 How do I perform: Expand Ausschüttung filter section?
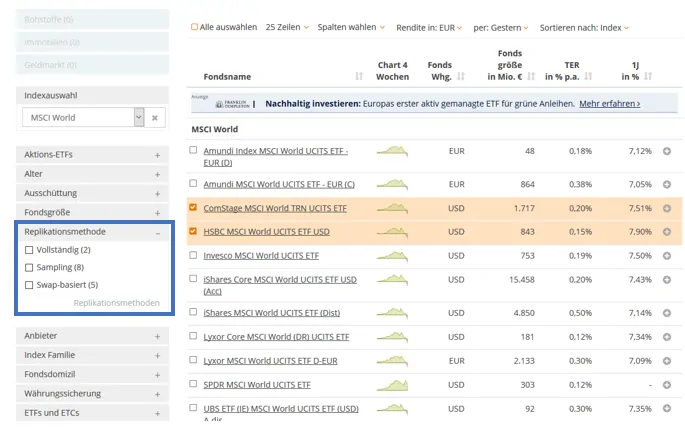coord(92,193)
